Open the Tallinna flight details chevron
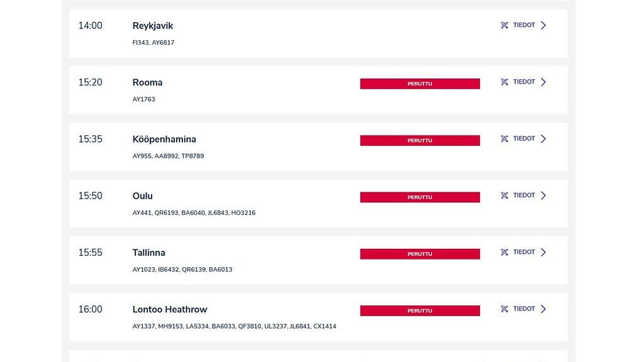Screen dimensions: 644x362 [543, 252]
